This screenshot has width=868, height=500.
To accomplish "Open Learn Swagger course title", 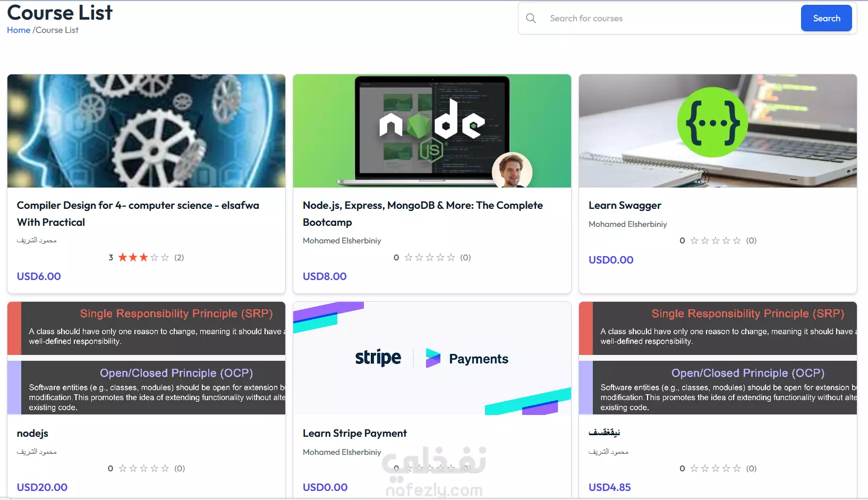I will [x=625, y=205].
